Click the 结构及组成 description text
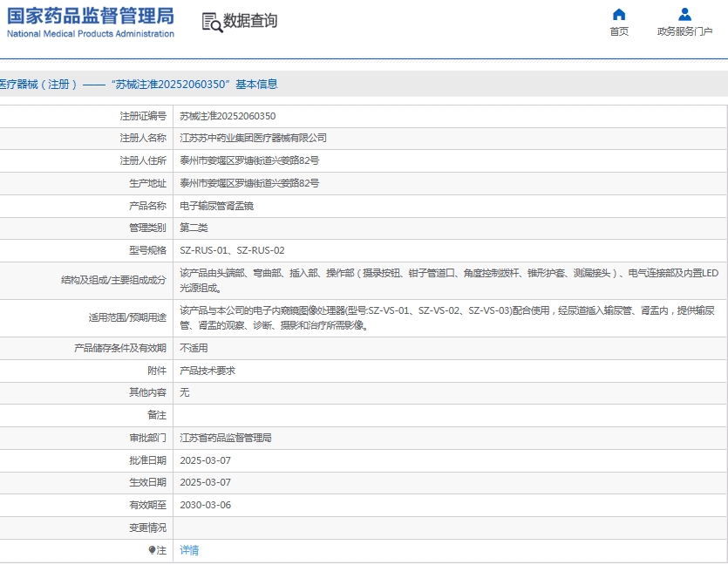 pos(449,281)
